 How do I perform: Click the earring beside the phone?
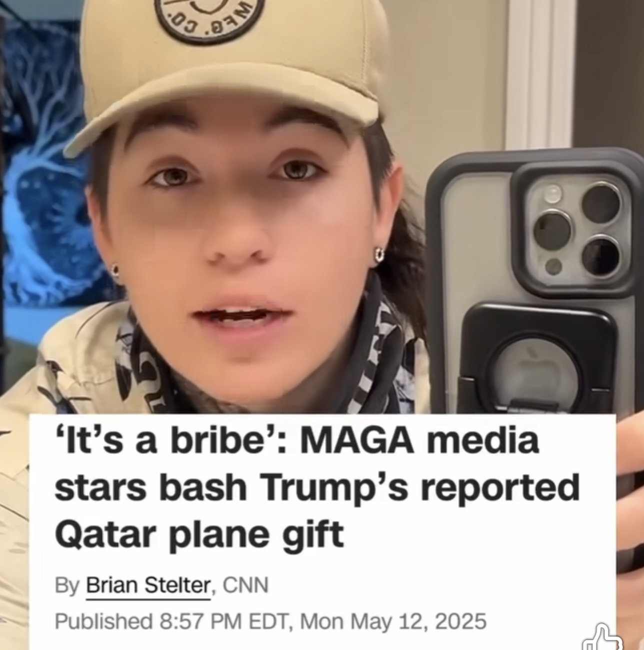(380, 254)
